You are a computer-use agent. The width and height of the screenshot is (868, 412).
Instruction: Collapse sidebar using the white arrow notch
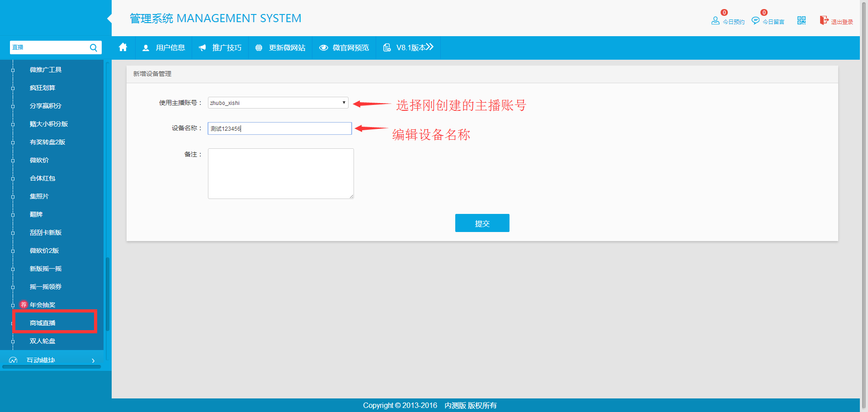(x=109, y=19)
